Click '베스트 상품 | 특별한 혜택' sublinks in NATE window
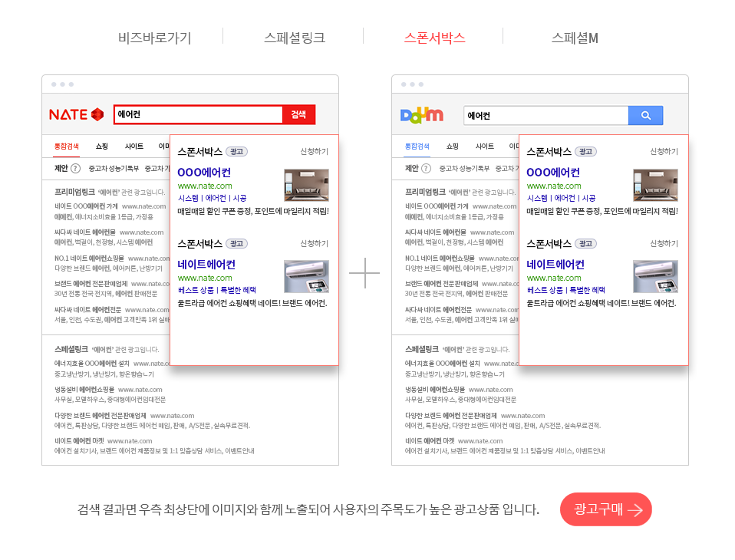The height and width of the screenshot is (560, 735). [x=216, y=290]
